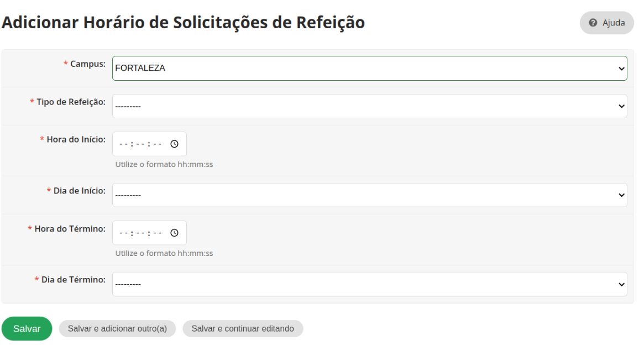This screenshot has width=644, height=346.
Task: Focus the Hora do Término time field
Action: (x=149, y=233)
